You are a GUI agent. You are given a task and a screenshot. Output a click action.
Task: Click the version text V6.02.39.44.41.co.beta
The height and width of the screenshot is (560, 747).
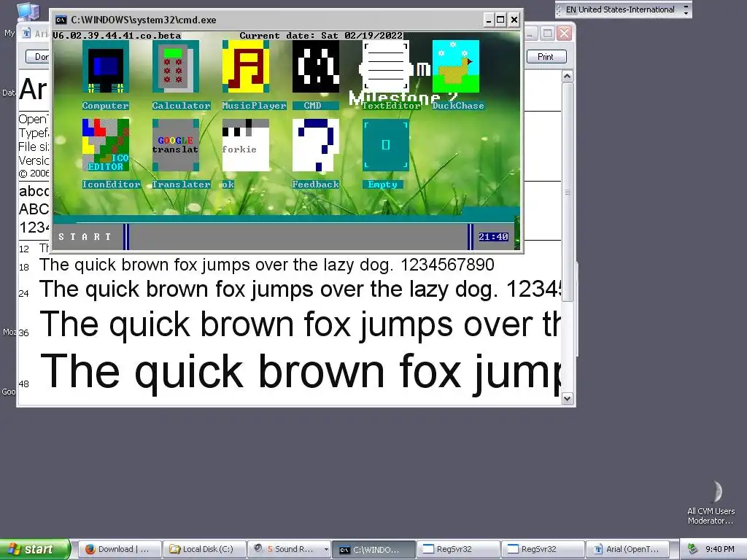(117, 36)
